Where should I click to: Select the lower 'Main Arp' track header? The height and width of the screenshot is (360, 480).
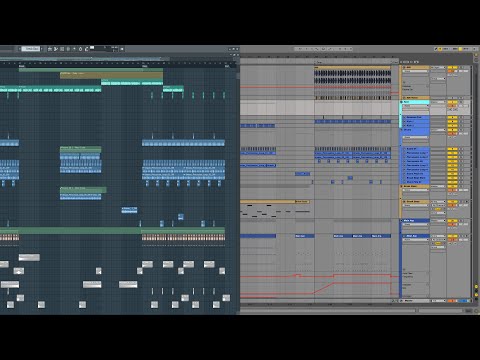point(416,236)
